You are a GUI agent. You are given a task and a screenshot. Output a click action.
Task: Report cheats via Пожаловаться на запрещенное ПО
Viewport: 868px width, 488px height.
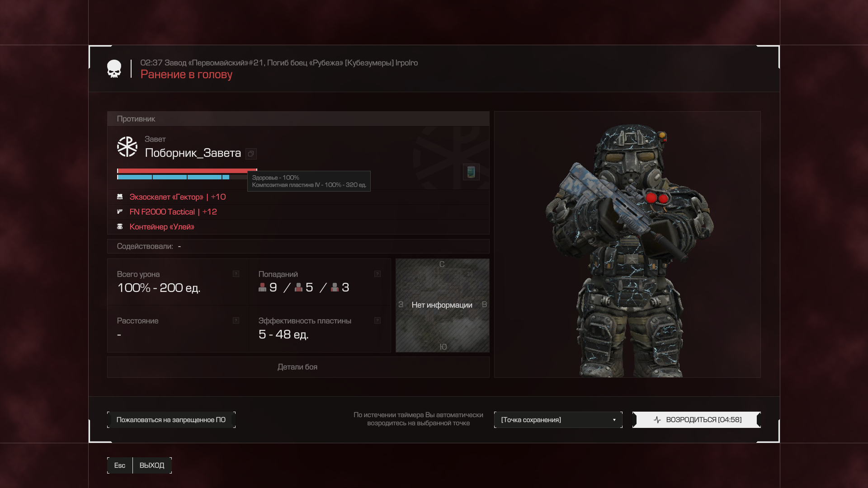(x=171, y=420)
